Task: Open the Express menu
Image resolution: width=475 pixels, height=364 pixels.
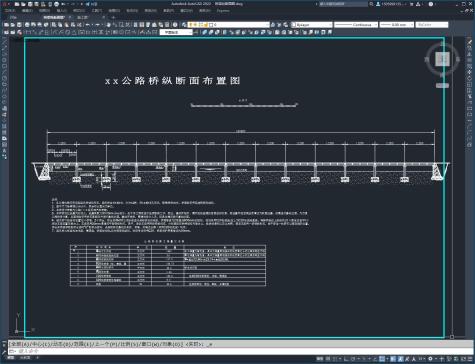Action: point(223,11)
